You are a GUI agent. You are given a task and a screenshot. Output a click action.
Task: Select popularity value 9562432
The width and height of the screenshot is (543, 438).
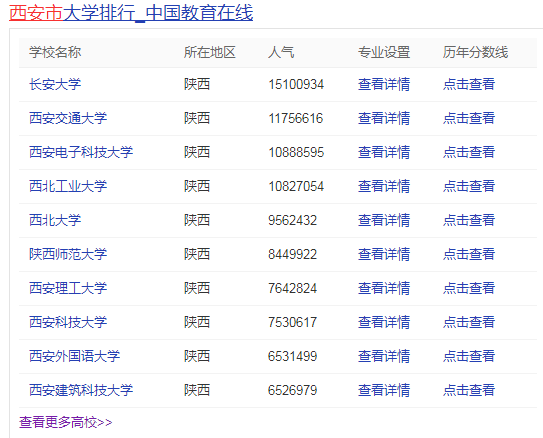[x=293, y=220]
